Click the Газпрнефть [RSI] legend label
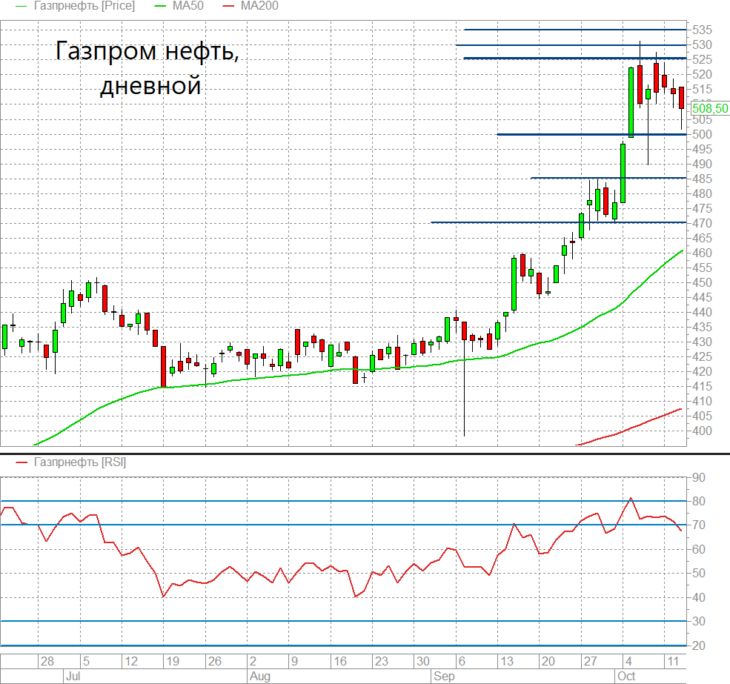 tap(80, 462)
